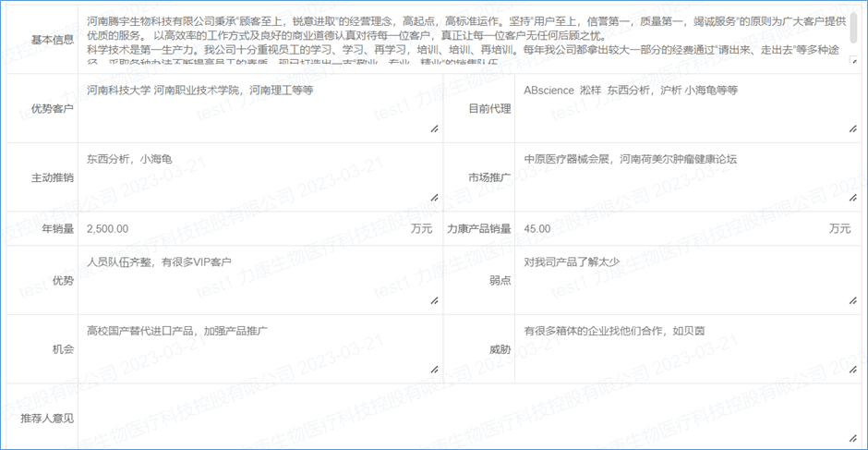
Task: Click the resize handle of 市场推广 field
Action: [x=853, y=197]
